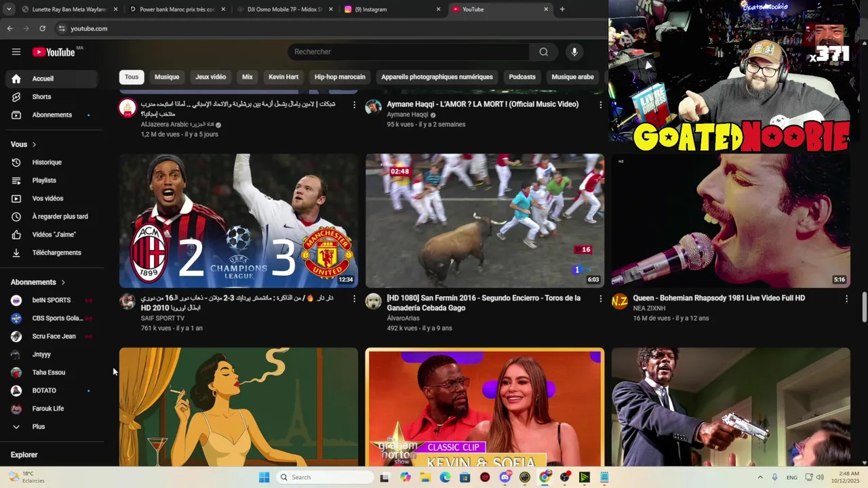Open Vidéos "J'aime" list
Viewport: 868px width, 488px height.
pos(52,235)
